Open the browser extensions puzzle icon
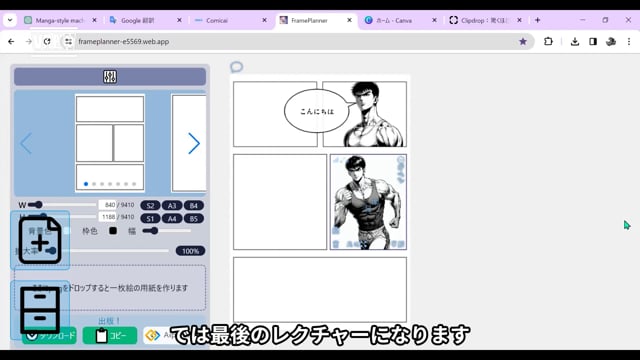The height and width of the screenshot is (360, 640). pos(549,42)
